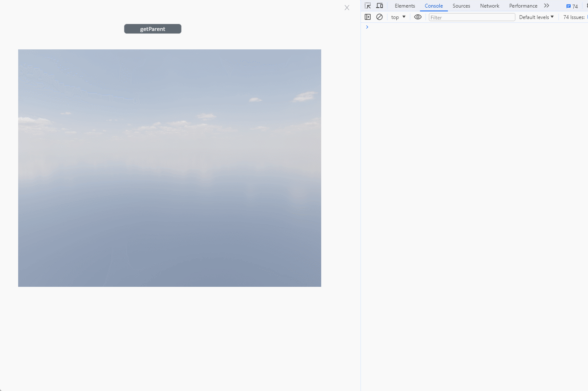This screenshot has width=588, height=391.
Task: Click the 74 Issues link
Action: [x=574, y=17]
